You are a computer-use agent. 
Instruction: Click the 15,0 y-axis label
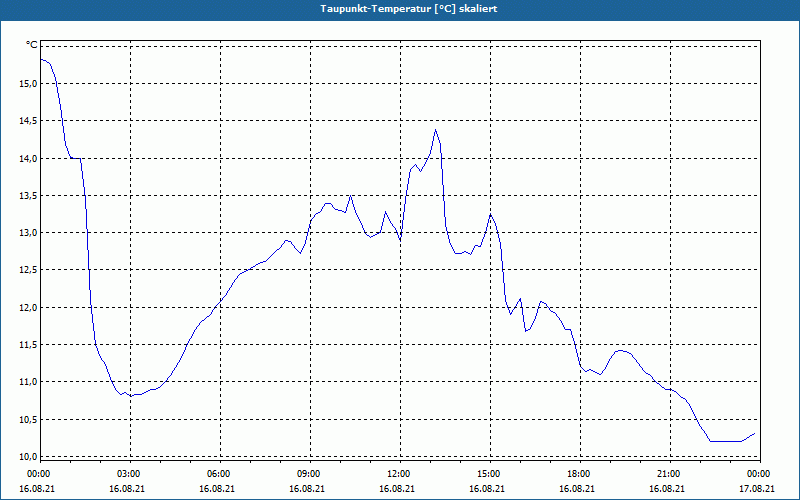pos(29,84)
